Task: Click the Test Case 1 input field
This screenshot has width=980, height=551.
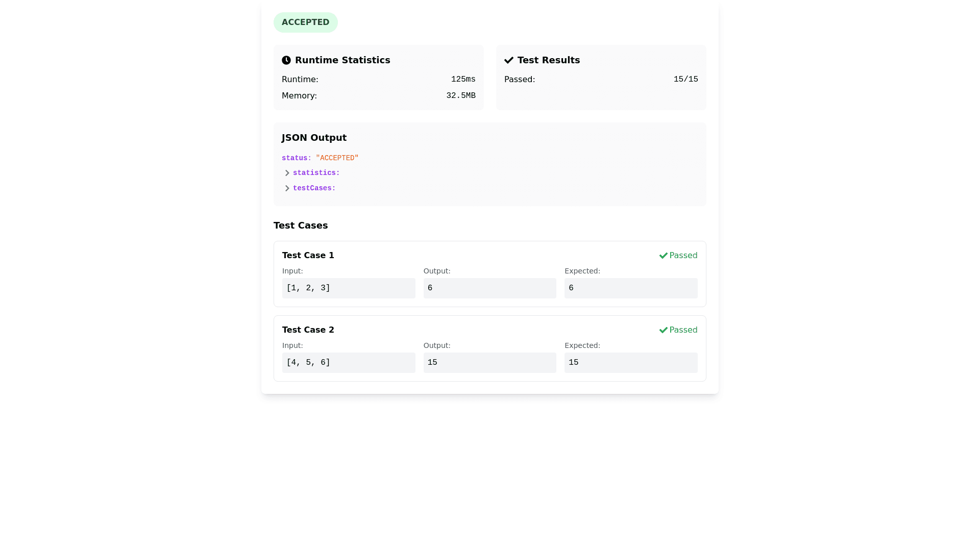Action: (349, 288)
